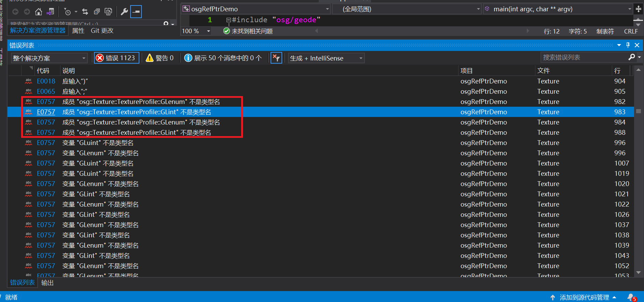Switch to the 解决方案资源管理器 tab
This screenshot has height=302, width=644.
(38, 30)
